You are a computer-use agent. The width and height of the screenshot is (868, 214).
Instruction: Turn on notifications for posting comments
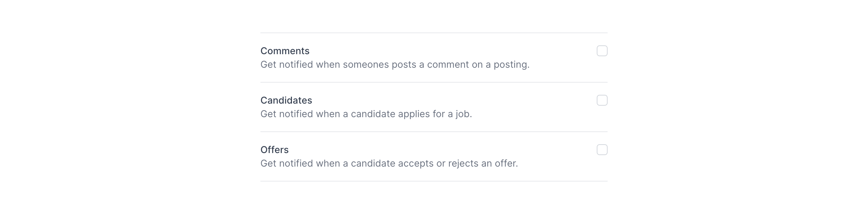click(x=602, y=51)
